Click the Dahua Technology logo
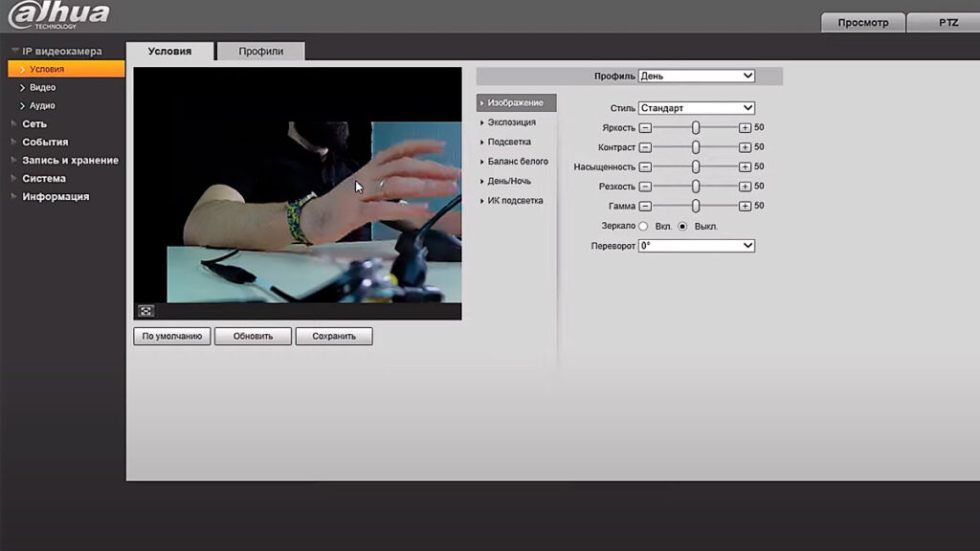The image size is (980, 551). click(x=58, y=15)
